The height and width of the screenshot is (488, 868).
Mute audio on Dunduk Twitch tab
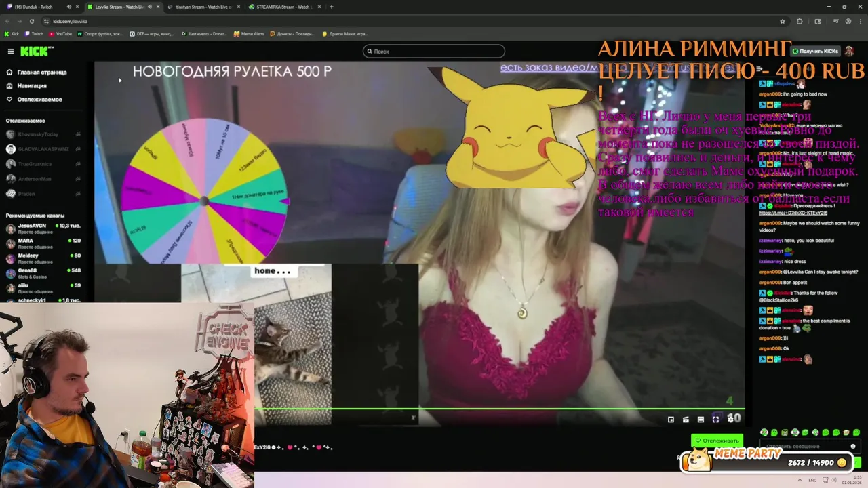pos(68,7)
